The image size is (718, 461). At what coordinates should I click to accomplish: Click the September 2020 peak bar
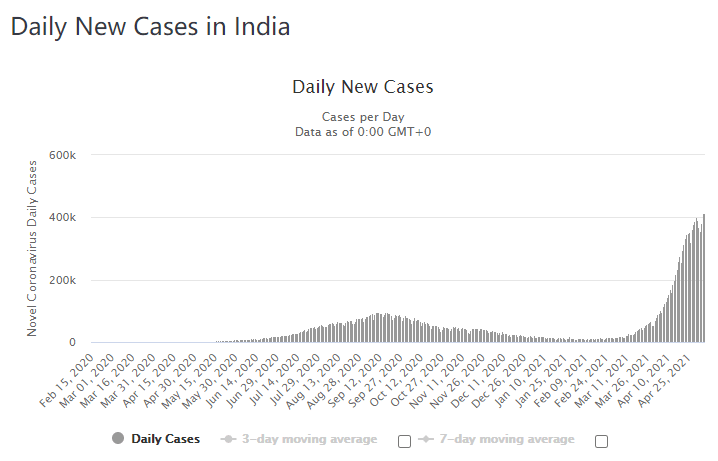[x=377, y=327]
